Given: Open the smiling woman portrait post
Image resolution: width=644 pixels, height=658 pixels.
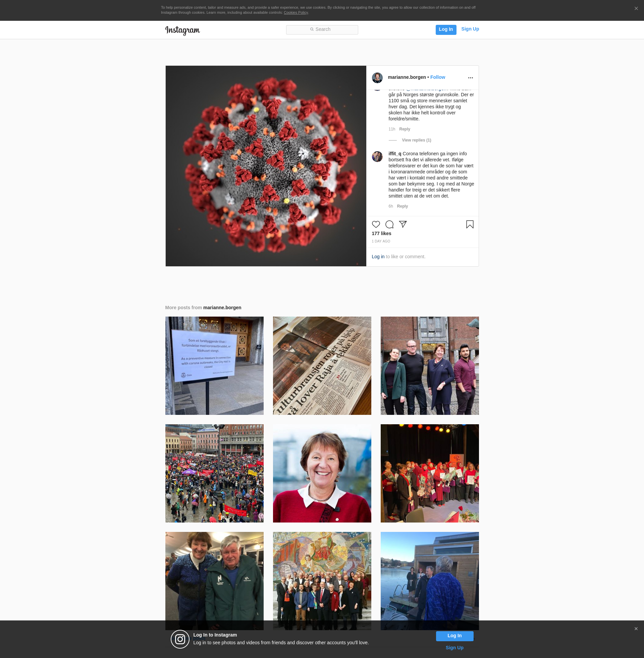Looking at the screenshot, I should click(x=322, y=474).
